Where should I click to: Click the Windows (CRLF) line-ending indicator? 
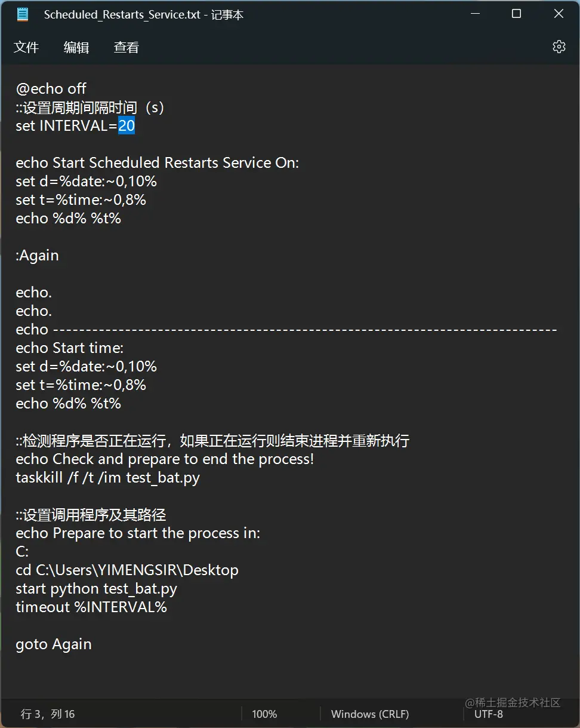coord(370,714)
